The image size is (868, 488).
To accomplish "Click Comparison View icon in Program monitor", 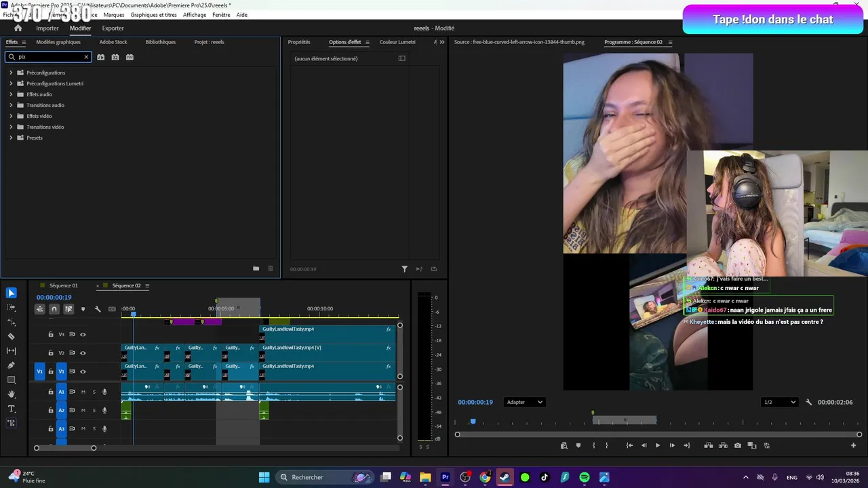I will point(751,445).
